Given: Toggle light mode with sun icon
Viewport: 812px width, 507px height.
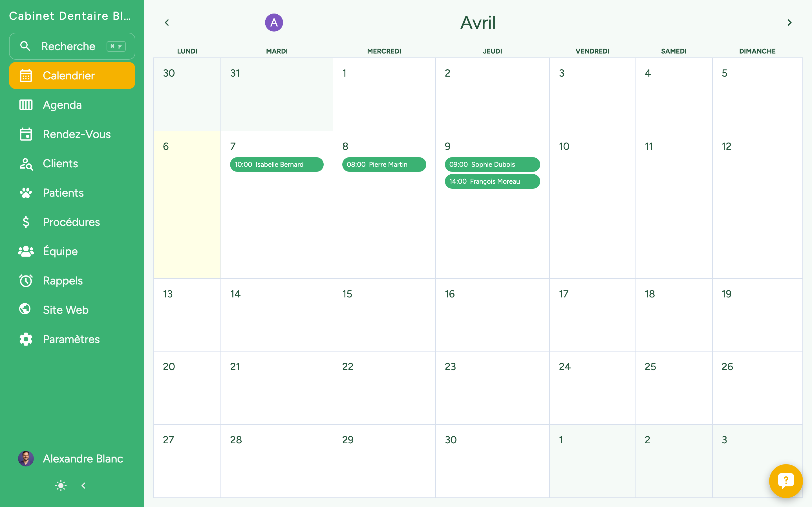Looking at the screenshot, I should tap(61, 485).
